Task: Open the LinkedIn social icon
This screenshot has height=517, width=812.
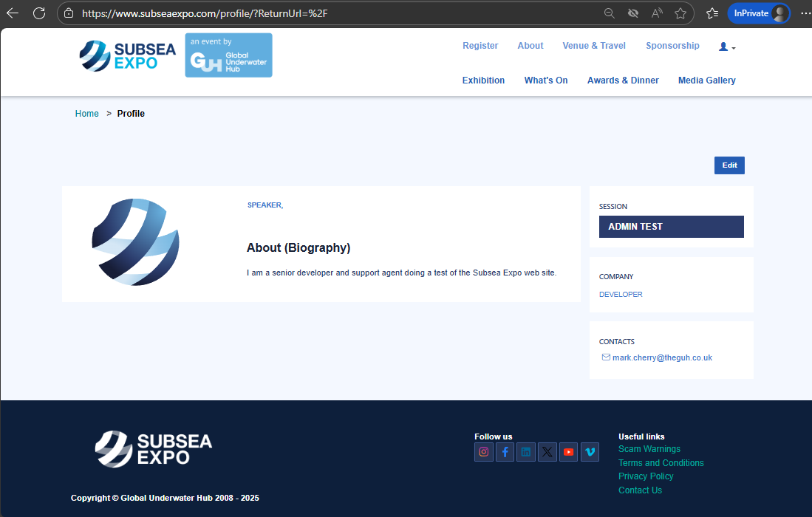Action: [525, 452]
